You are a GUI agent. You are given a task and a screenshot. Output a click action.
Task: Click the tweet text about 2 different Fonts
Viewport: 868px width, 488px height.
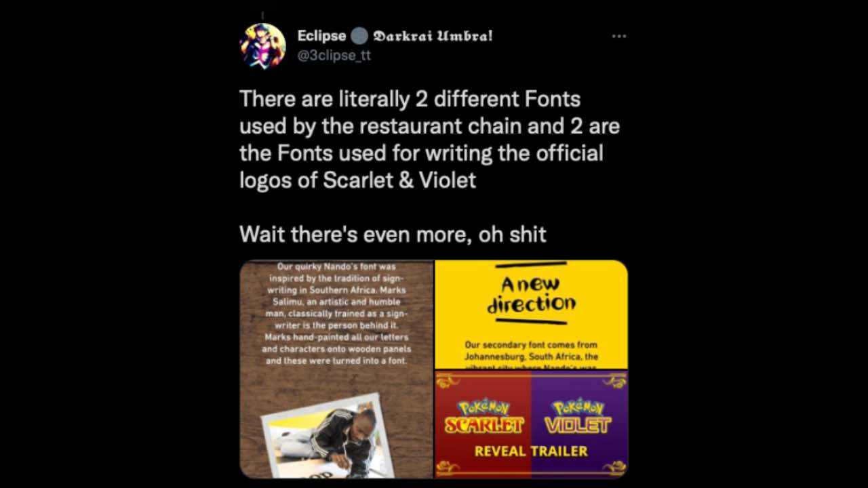[x=429, y=140]
